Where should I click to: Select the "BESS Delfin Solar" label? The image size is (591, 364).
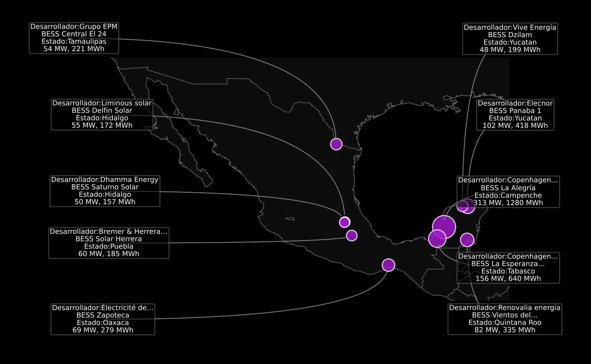102,110
